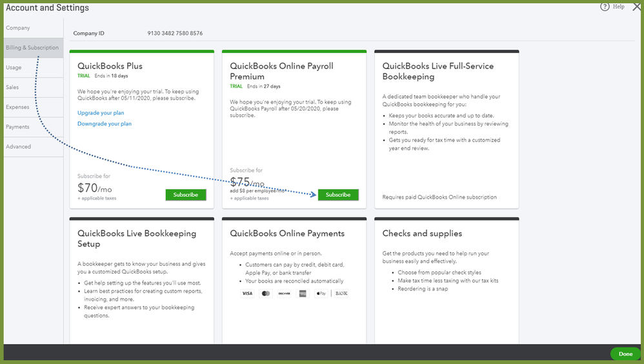Click 'Choose from popular check styles' bullet
644x364 pixels.
[x=439, y=272]
